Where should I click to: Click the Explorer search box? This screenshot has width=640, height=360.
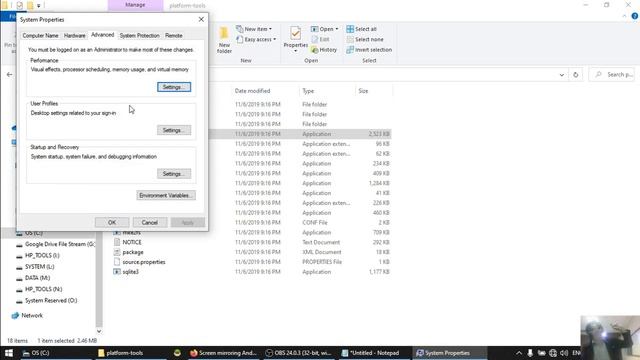point(612,75)
